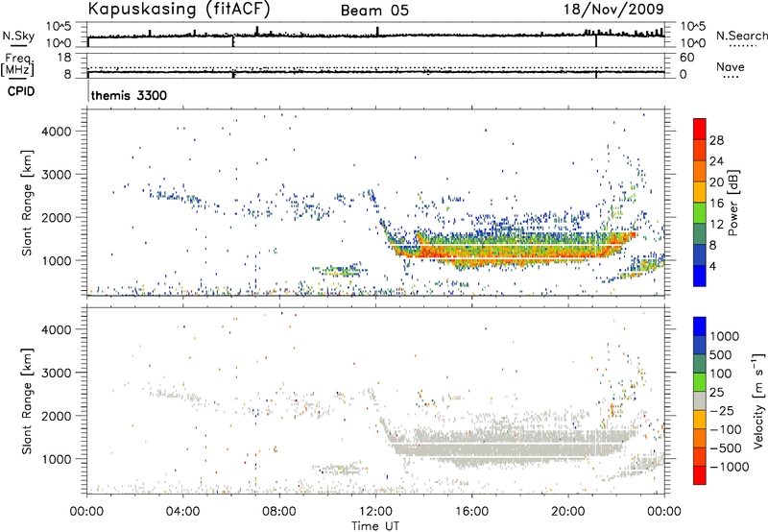This screenshot has width=768, height=532.
Task: Select the 'themis 3300' CPID entry
Action: coord(129,95)
